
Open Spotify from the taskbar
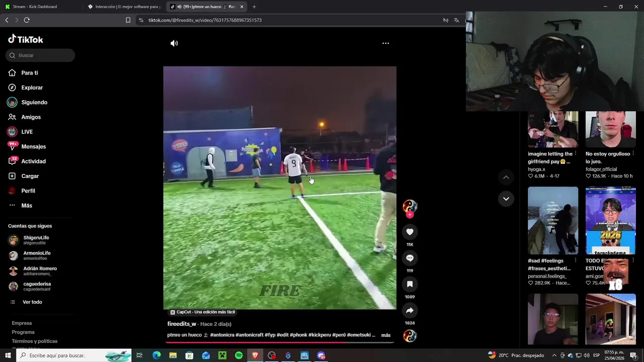(x=238, y=355)
